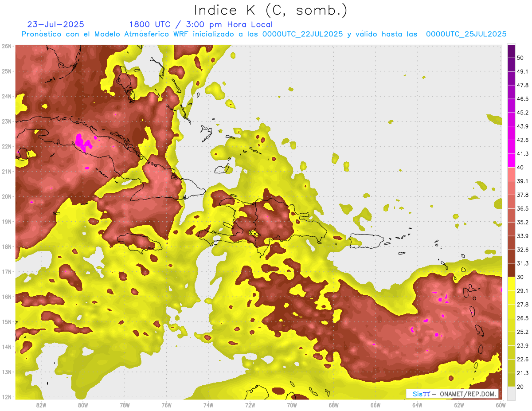Click the colorbar value "35.2"
Screen dimensions: 532x411
tap(522, 222)
